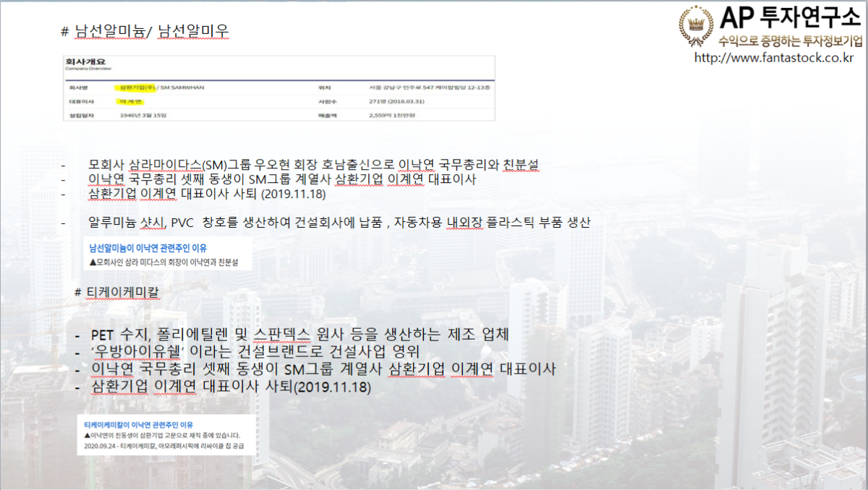This screenshot has height=490, width=868.
Task: Click the '우방아이유쉘' construction brand bullet
Action: coord(255,352)
